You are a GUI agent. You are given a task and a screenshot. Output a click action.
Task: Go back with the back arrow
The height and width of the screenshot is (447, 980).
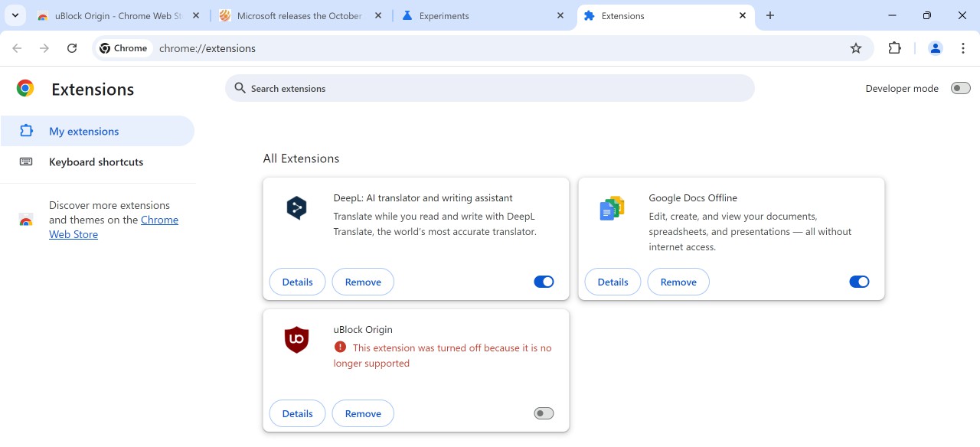(x=17, y=48)
